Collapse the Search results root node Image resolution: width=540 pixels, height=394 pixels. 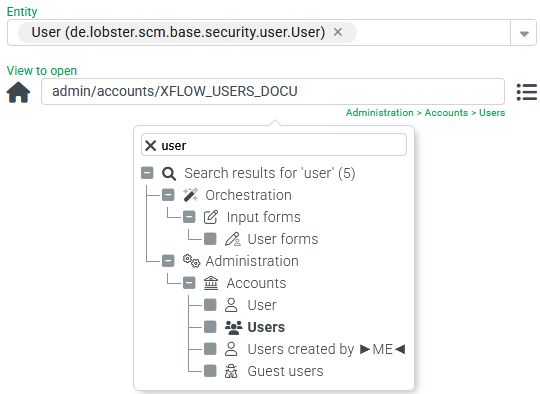tap(147, 173)
